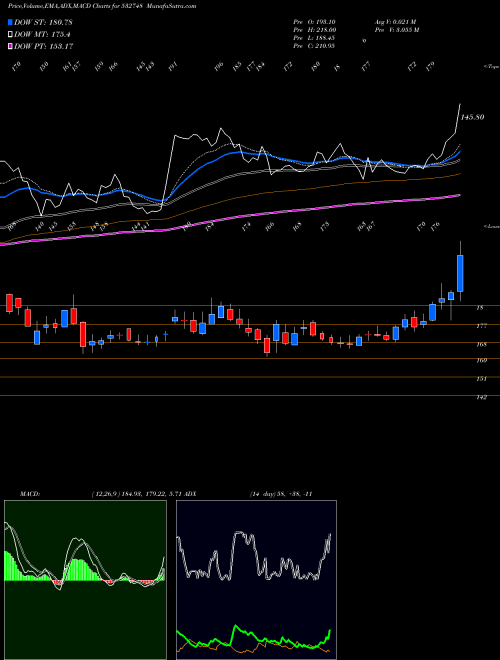The image size is (500, 660).
Task: Click the 'Pre V: 3.055 M' volume text
Action: [x=396, y=30]
